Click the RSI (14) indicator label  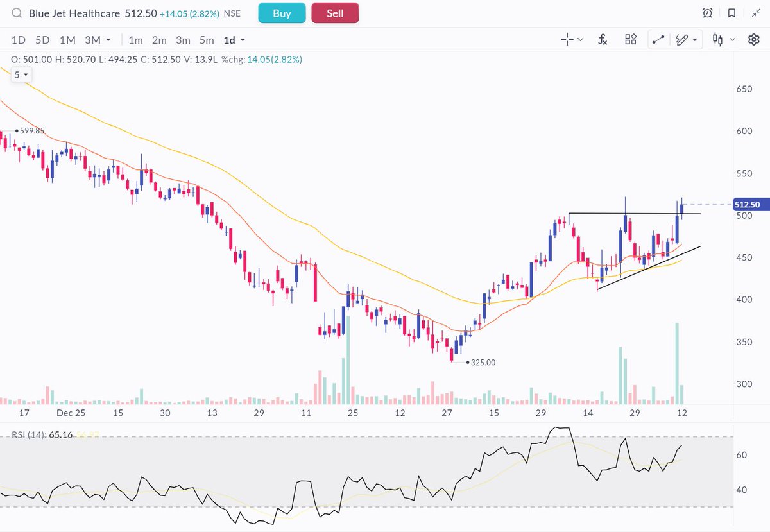[28, 435]
